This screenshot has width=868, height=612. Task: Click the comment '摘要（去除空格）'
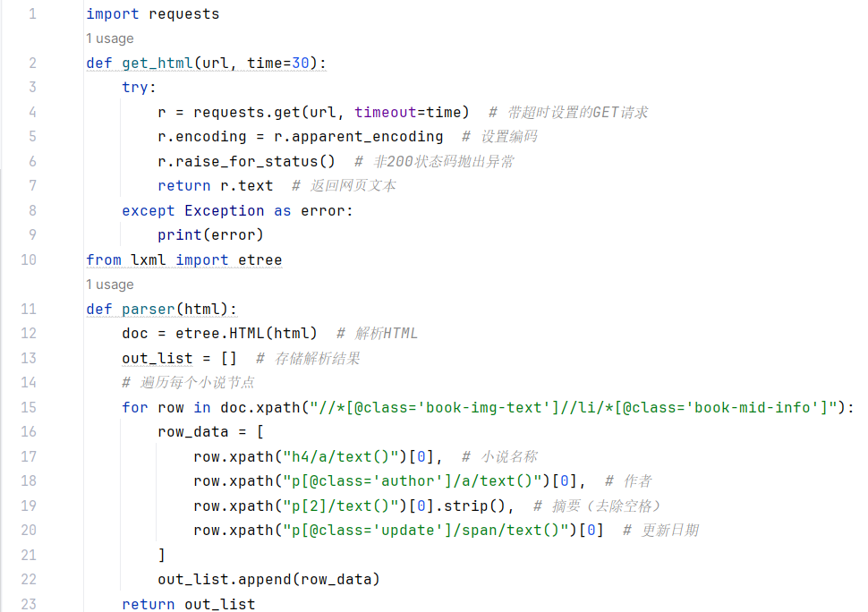pos(597,506)
